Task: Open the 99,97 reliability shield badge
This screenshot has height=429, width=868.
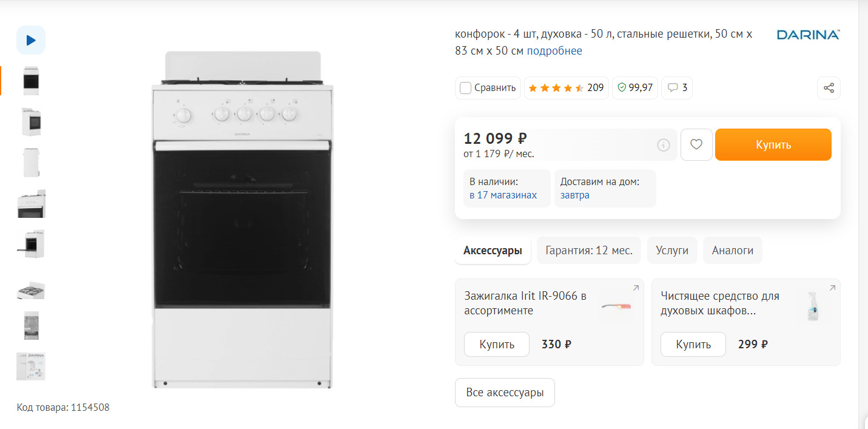Action: 634,88
